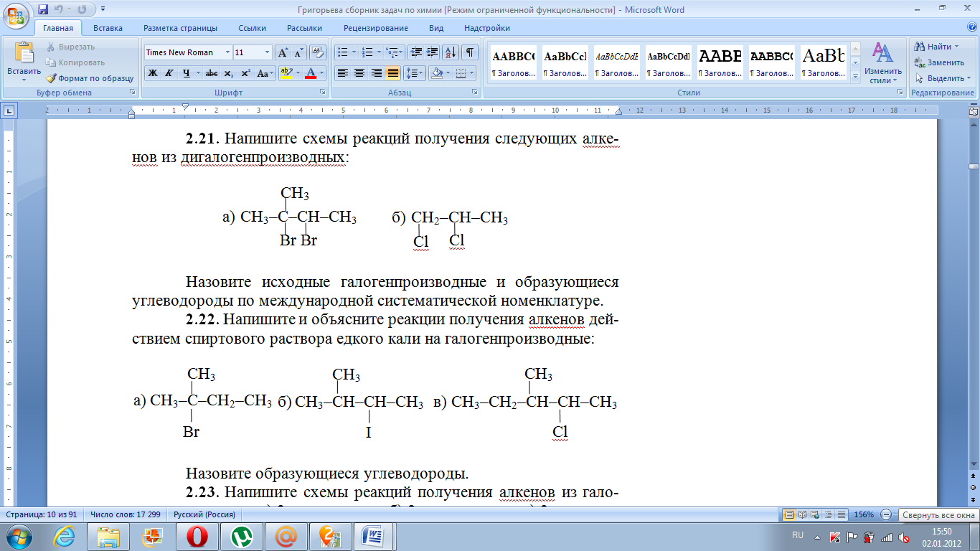Open the round Office button menu
Screen dimensions: 980x551
[x=17, y=15]
